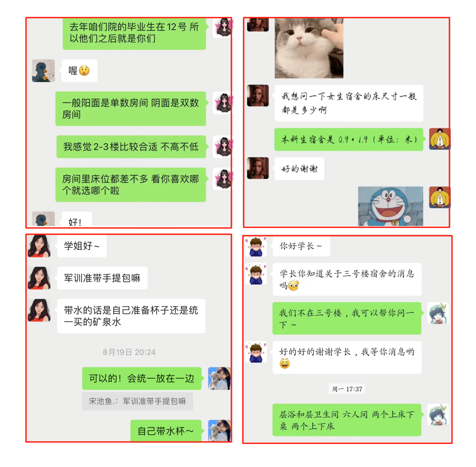
Task: Tap the bubble 带水的话是自己准备杯子
Action: [x=131, y=316]
